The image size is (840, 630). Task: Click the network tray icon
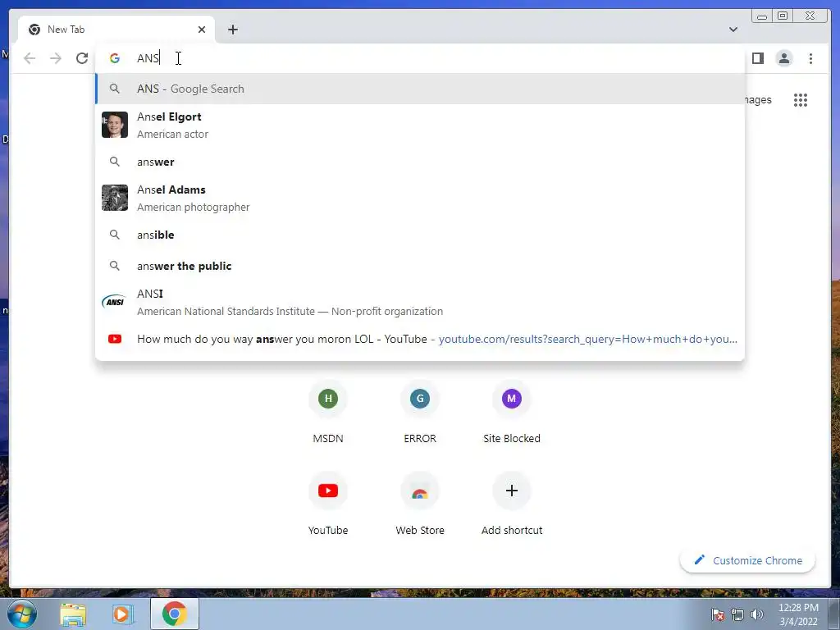pyautogui.click(x=737, y=614)
